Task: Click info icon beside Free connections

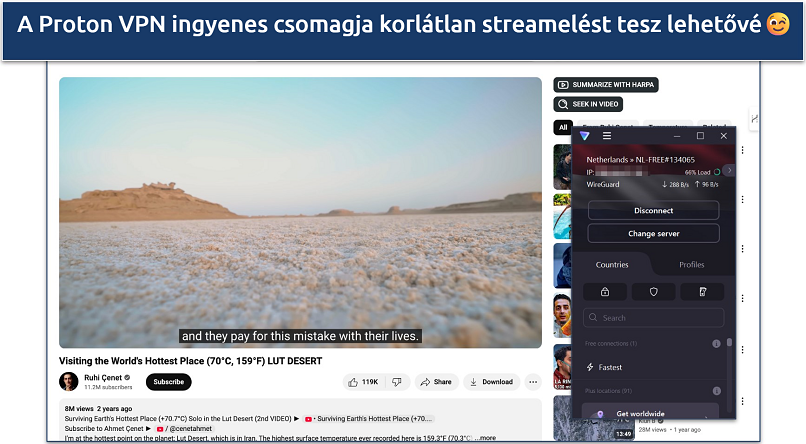Action: pos(716,344)
